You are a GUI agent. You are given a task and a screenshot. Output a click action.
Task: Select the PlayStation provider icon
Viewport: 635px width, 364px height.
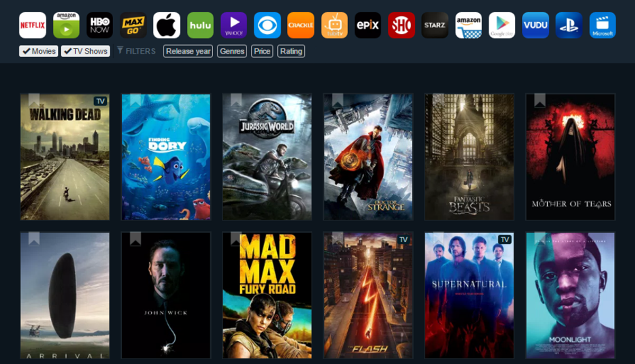click(569, 25)
